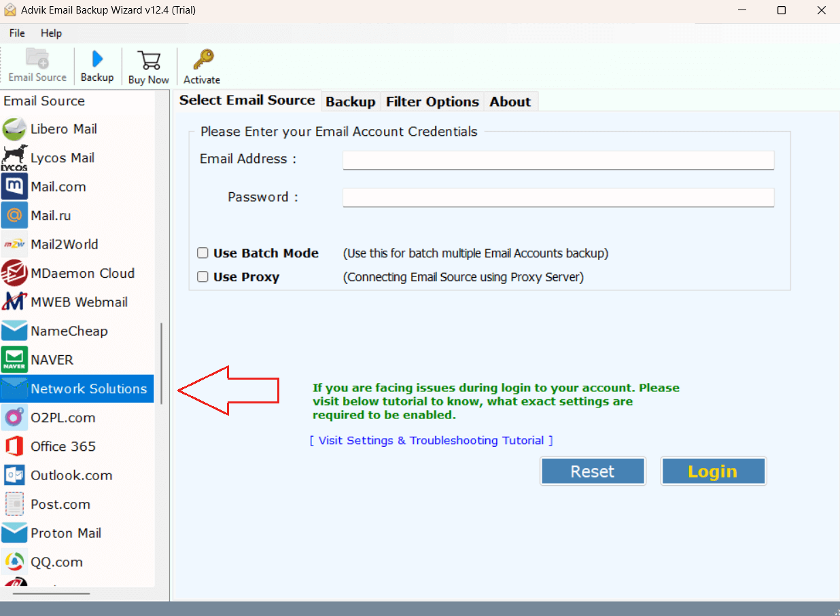Focus the Email Address input field

(558, 160)
